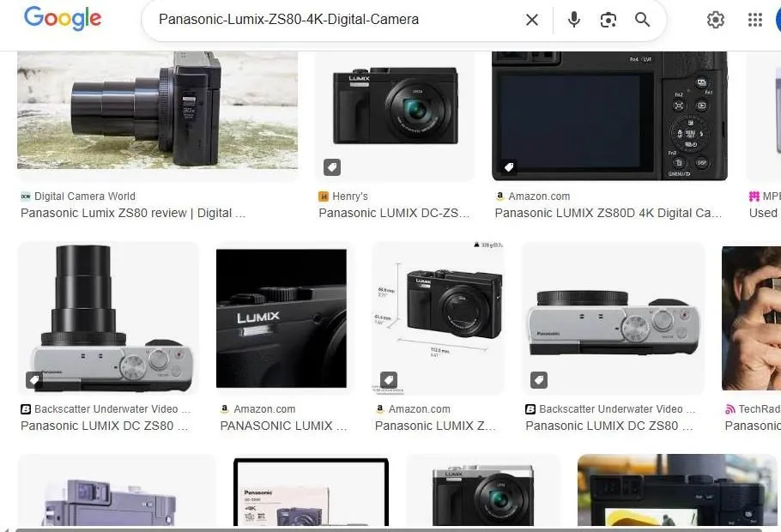Open first Backscatter Underwater Video source
Image resolution: width=781 pixels, height=532 pixels.
106,409
